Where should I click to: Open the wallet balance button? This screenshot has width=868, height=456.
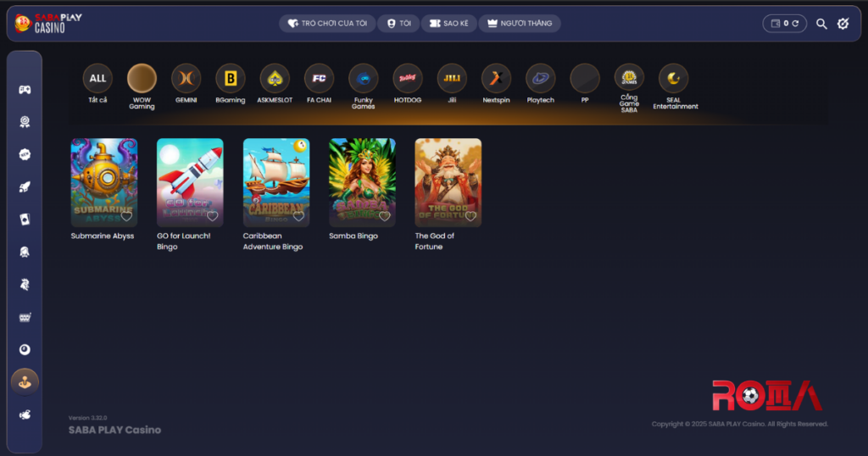click(784, 24)
